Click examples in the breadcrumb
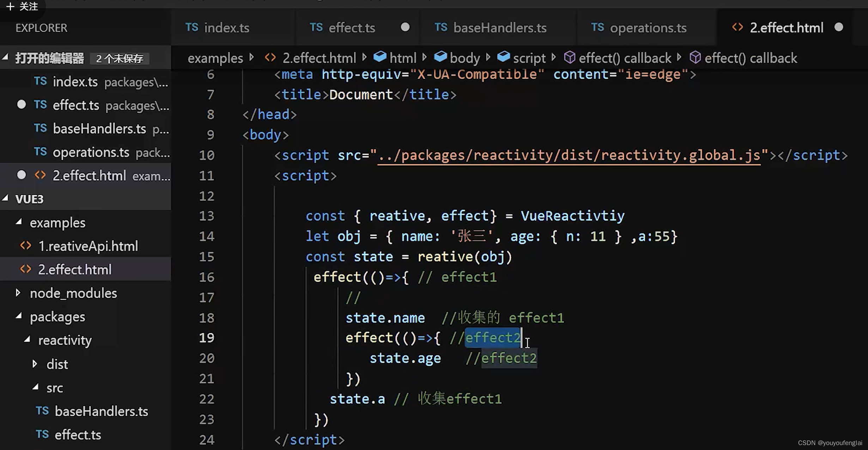Viewport: 868px width, 450px height. click(x=215, y=58)
